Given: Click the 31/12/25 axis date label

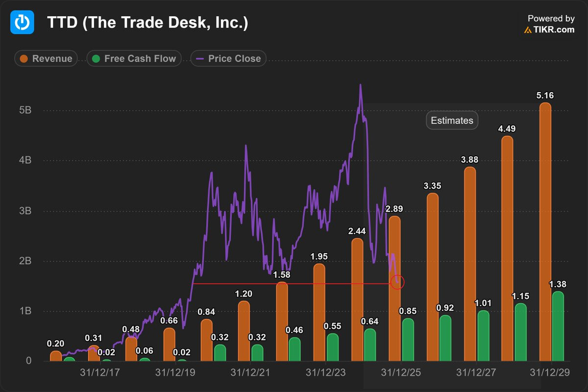Looking at the screenshot, I should pyautogui.click(x=400, y=373).
